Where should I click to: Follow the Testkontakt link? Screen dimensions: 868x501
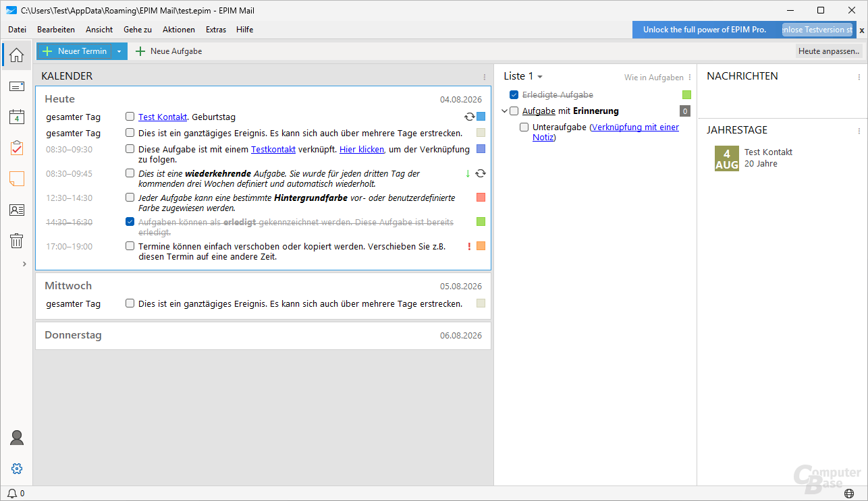273,149
